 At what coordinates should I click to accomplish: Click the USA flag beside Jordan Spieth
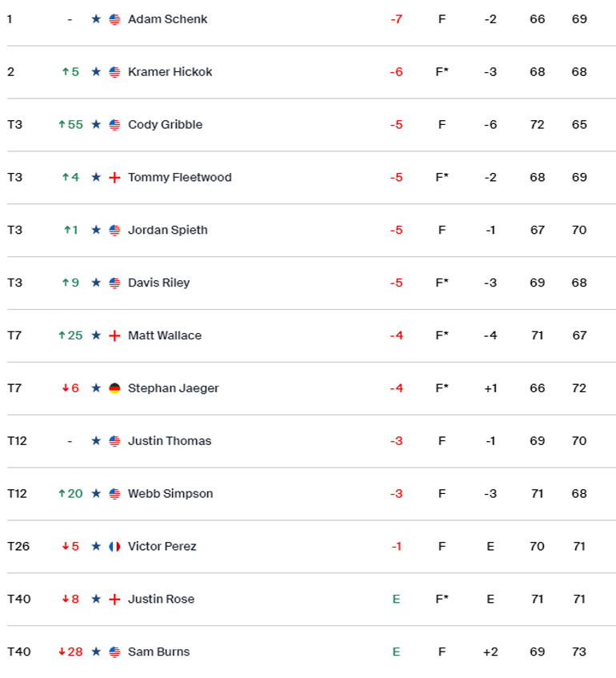tap(114, 230)
